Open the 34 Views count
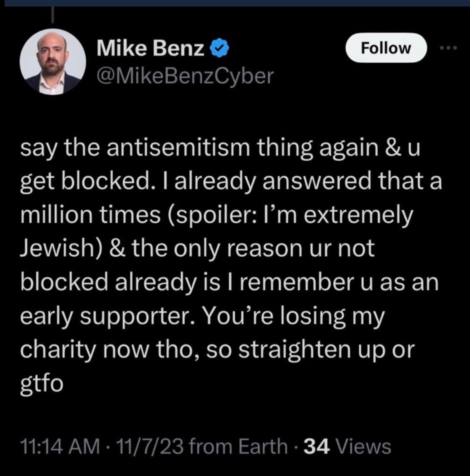The width and height of the screenshot is (470, 476). (315, 446)
